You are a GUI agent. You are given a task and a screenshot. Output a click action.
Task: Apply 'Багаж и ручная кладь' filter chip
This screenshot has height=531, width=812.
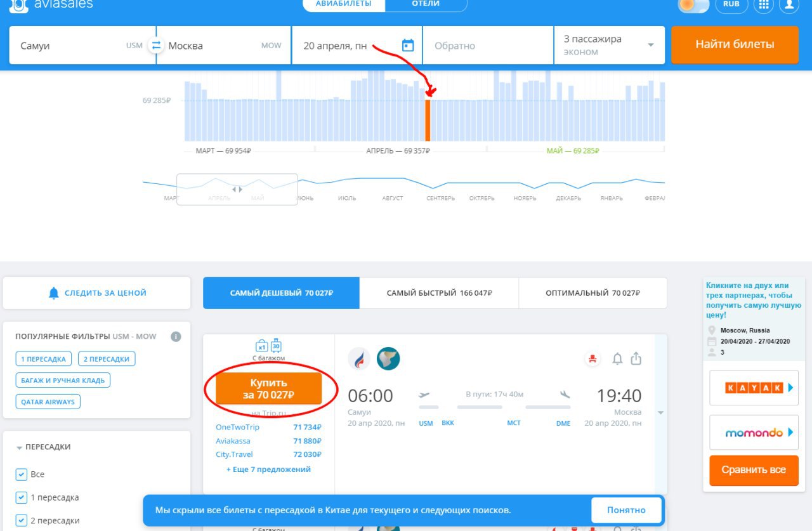coord(63,381)
